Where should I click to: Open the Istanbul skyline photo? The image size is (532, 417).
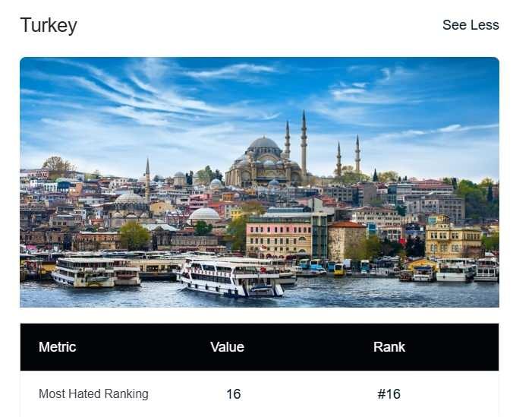pos(260,182)
